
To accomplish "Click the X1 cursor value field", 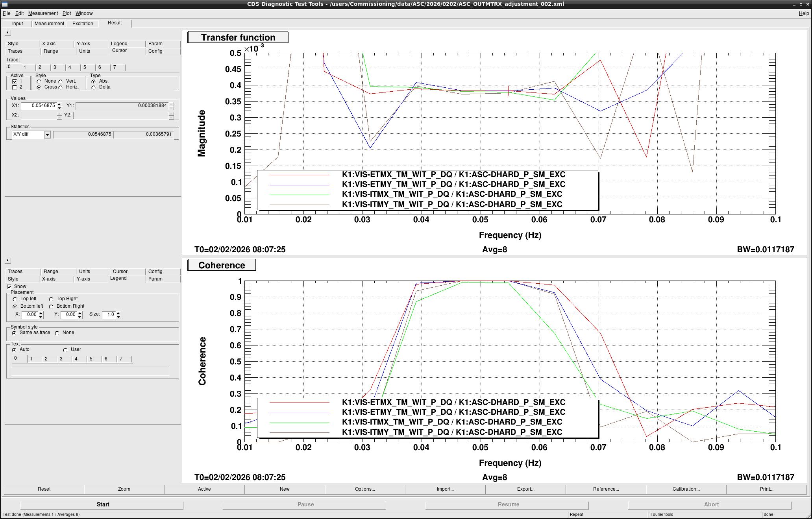I will (39, 105).
